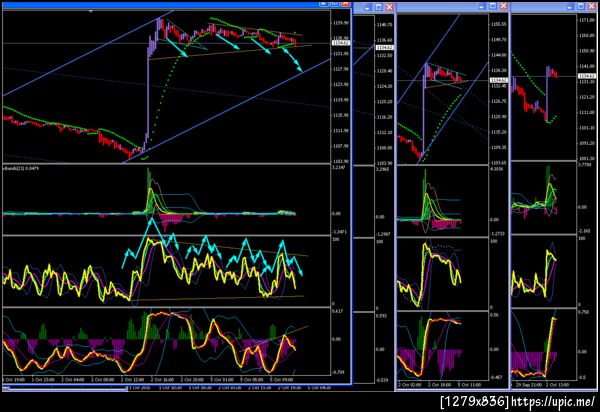The width and height of the screenshot is (600, 412).
Task: Click the chart shift triangle marker atop the main chart
Action: (91, 11)
